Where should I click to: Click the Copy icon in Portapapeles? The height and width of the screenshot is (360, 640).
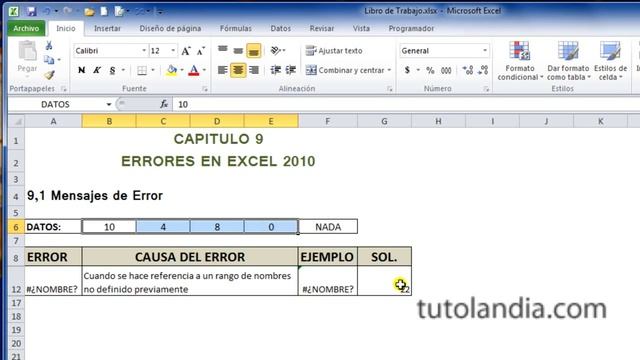click(49, 60)
